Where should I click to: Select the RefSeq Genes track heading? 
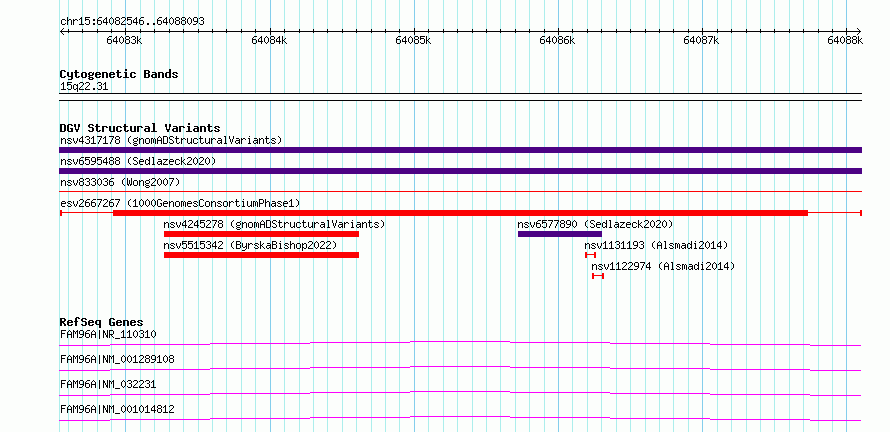[x=102, y=322]
